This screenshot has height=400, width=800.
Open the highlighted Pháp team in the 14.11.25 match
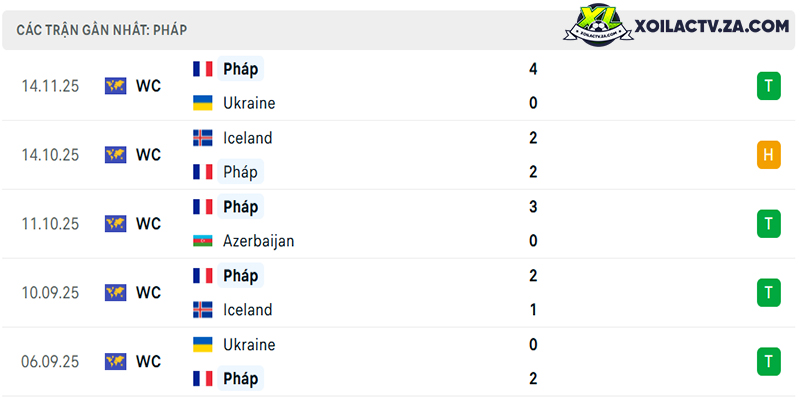click(x=240, y=69)
